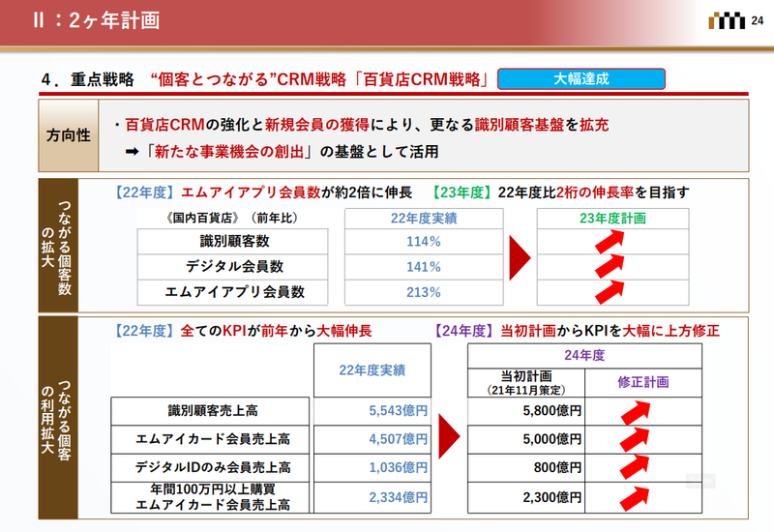
Task: Click the company logo beside page number 24
Action: coord(727,21)
